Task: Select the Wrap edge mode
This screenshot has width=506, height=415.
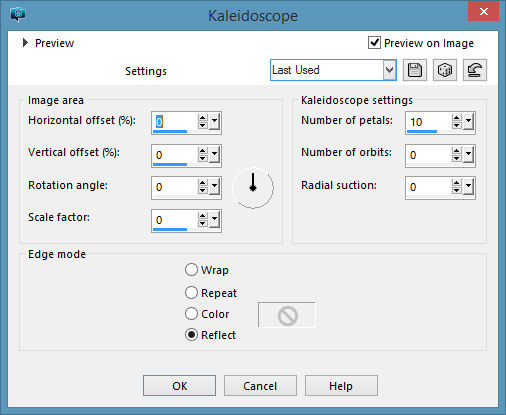Action: (191, 270)
